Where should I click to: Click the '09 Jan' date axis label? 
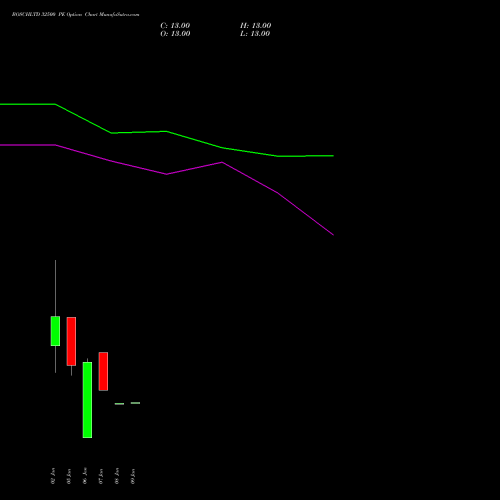click(x=133, y=476)
